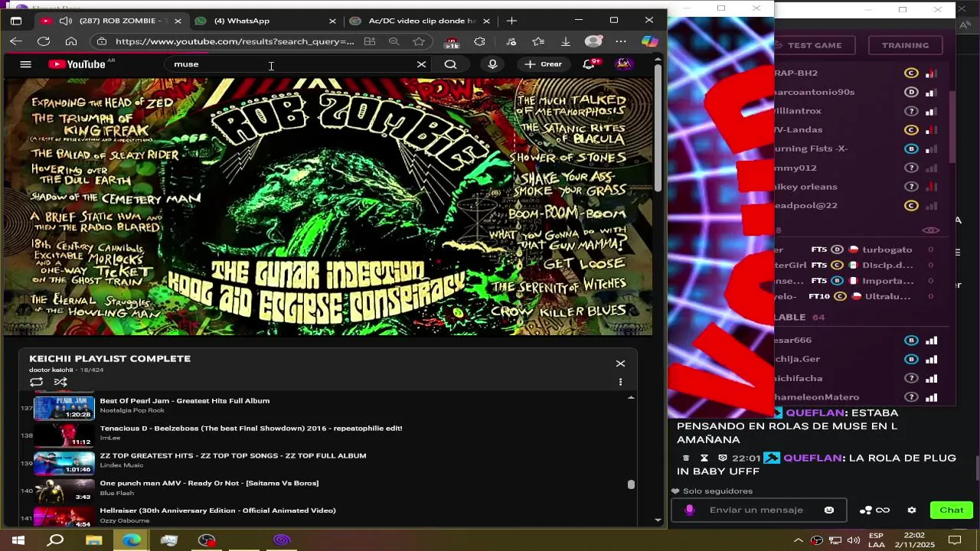Viewport: 980px width, 551px height.
Task: Open the YouTube account avatar menu
Action: pyautogui.click(x=623, y=64)
